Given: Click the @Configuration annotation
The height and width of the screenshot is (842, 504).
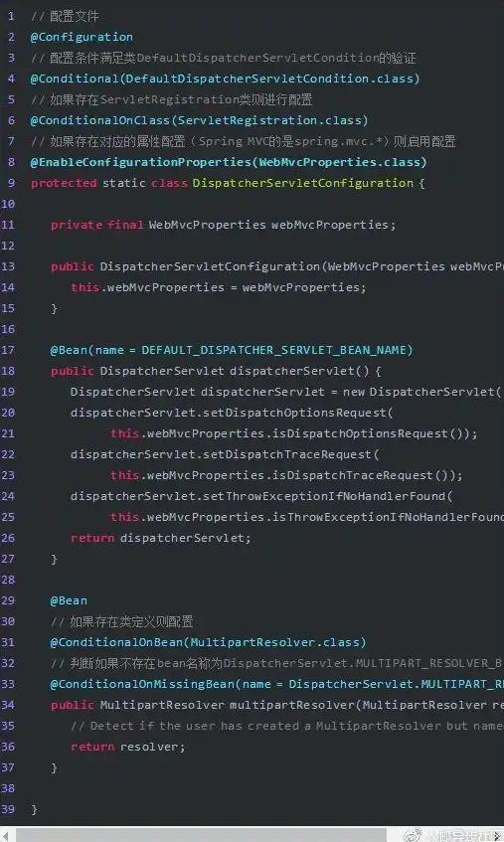Looking at the screenshot, I should click(82, 37).
